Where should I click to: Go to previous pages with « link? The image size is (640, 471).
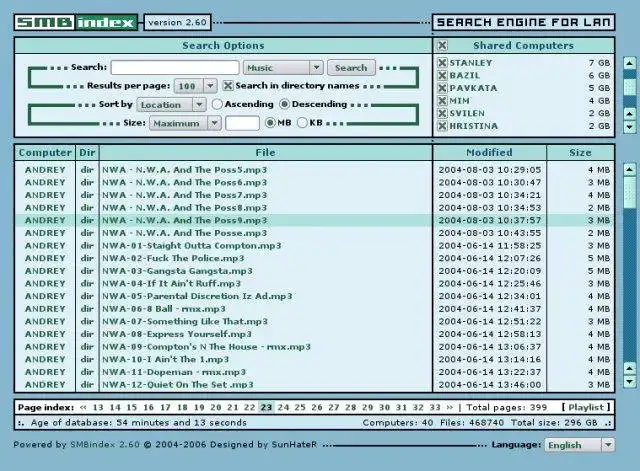[83, 407]
